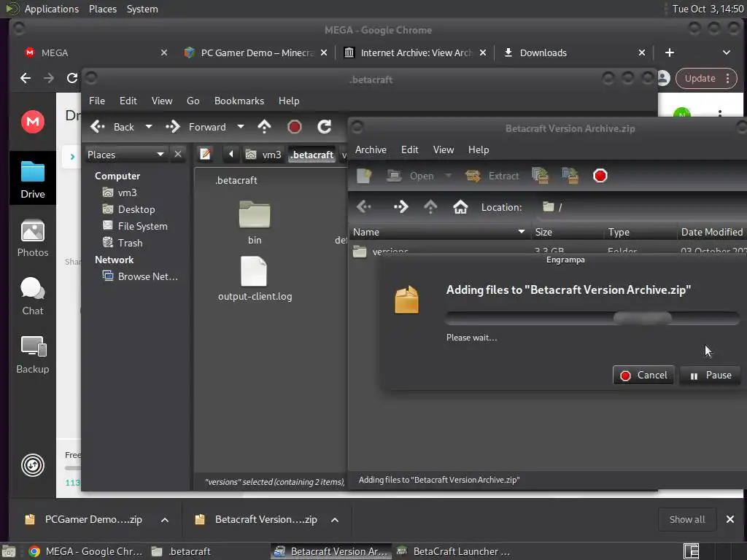Screen dimensions: 747x560
Task: Sort archive list by Size column
Action: 566,232
